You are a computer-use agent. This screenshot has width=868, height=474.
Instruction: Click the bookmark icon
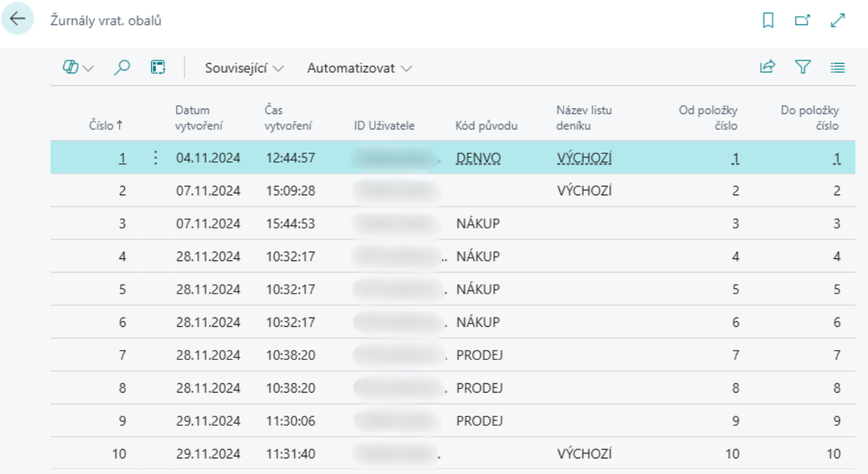pos(768,21)
